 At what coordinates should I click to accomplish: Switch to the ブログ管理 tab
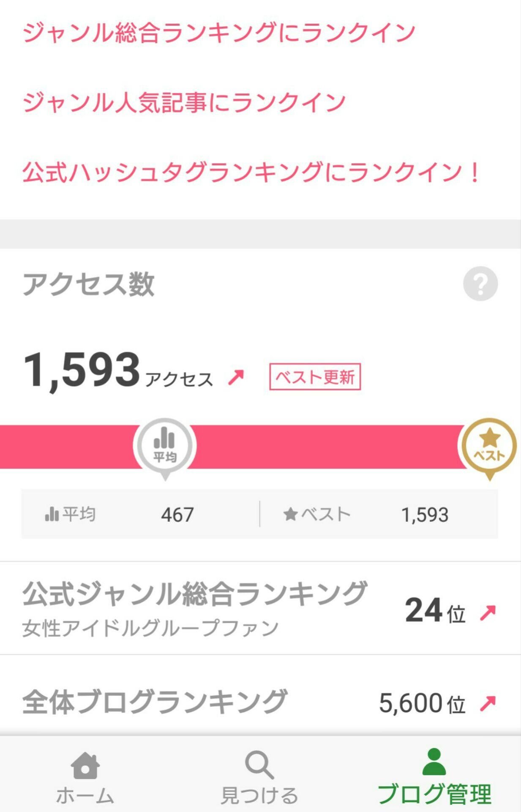434,794
